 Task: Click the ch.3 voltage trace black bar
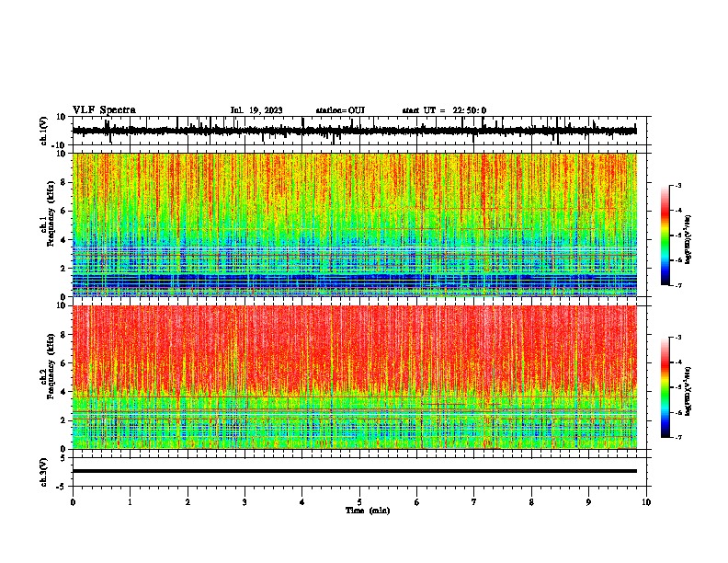click(x=355, y=471)
